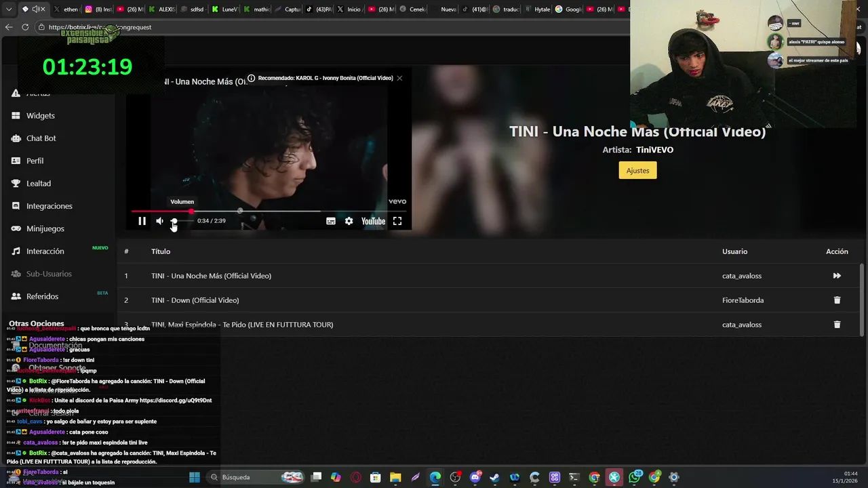This screenshot has width=868, height=488.
Task: Click the TiniVEVO artist name
Action: click(654, 150)
